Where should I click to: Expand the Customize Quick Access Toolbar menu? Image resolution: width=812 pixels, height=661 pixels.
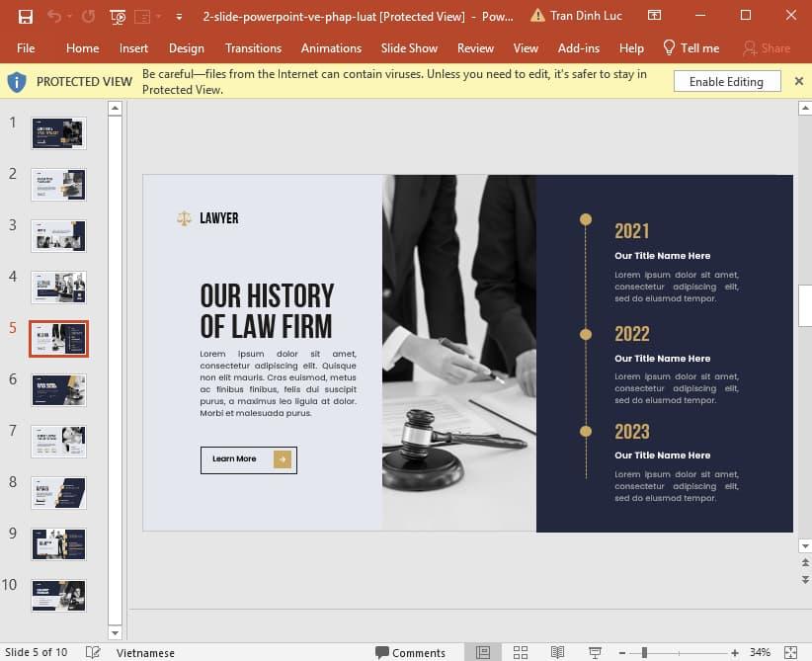point(178,16)
